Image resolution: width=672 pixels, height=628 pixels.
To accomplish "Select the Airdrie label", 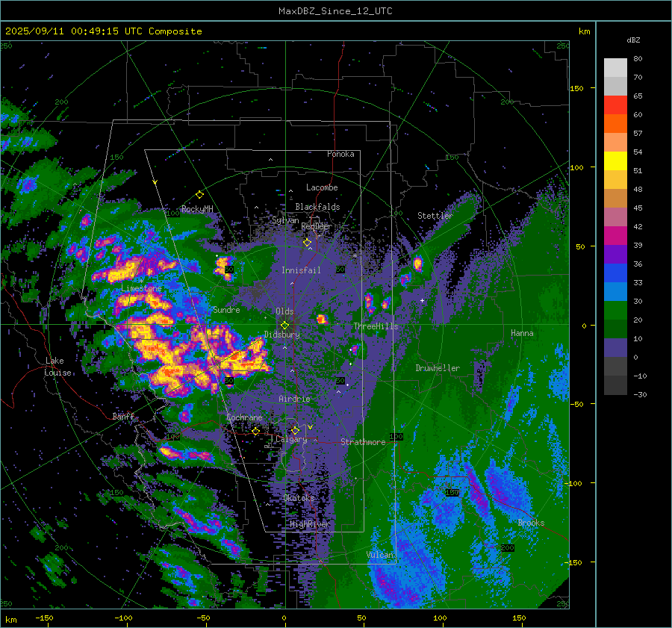I will (x=294, y=399).
